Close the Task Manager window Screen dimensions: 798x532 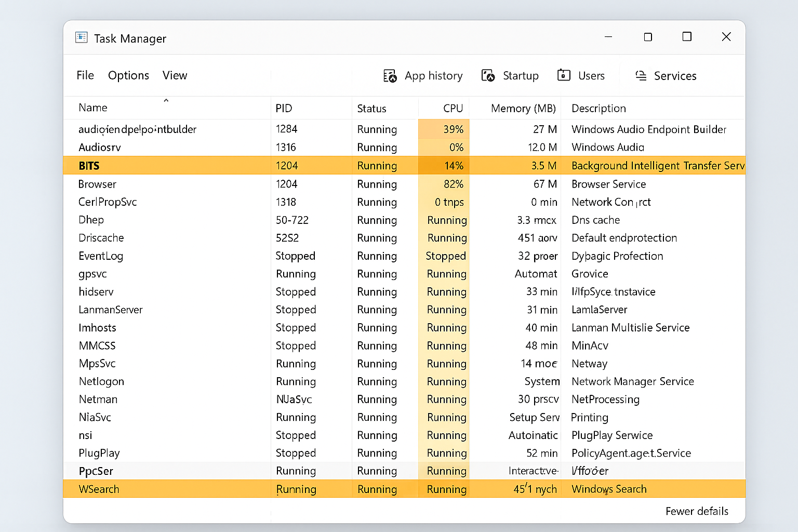tap(726, 36)
